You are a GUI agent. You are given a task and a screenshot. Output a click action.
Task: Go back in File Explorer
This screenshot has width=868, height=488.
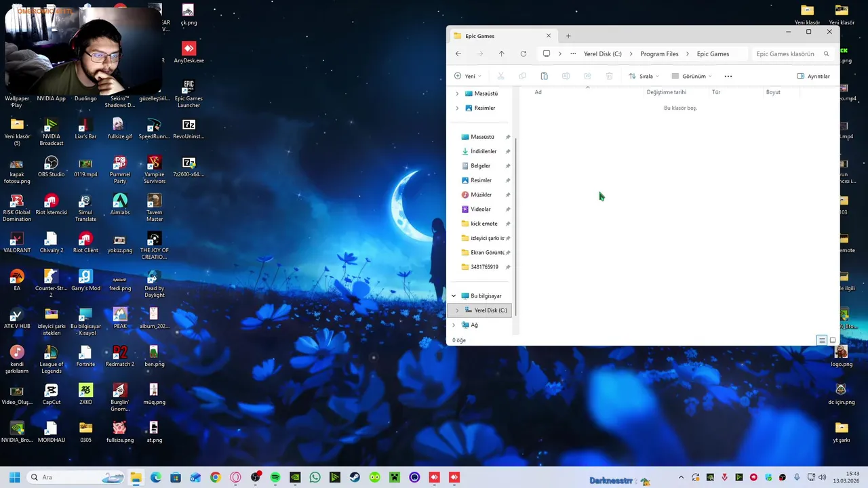tap(458, 54)
